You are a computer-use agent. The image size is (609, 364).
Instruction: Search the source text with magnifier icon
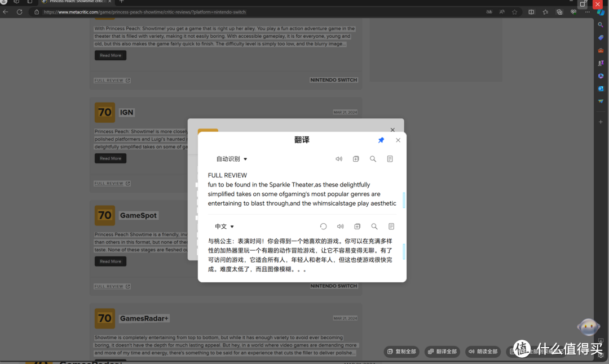[373, 159]
